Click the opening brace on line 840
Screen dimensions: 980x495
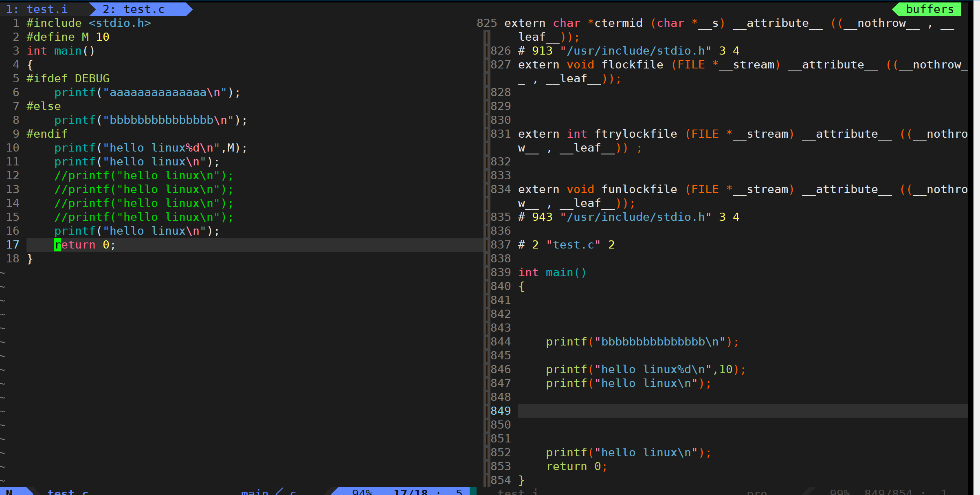tap(521, 286)
